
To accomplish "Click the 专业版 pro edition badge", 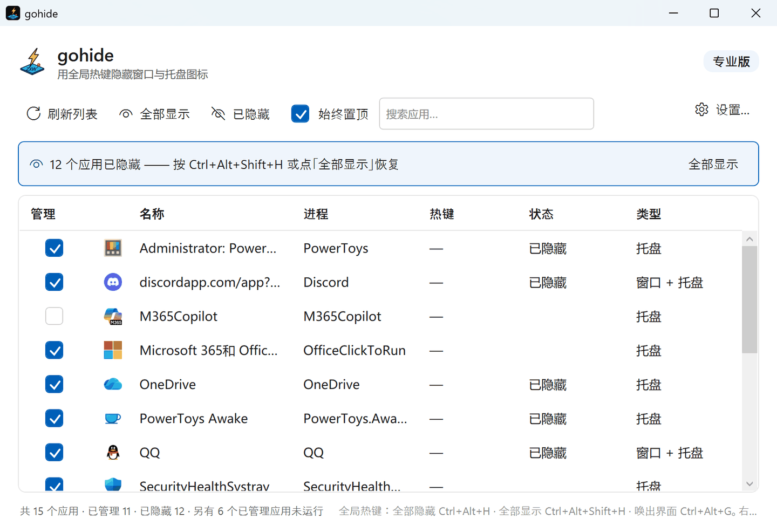I will [x=731, y=62].
